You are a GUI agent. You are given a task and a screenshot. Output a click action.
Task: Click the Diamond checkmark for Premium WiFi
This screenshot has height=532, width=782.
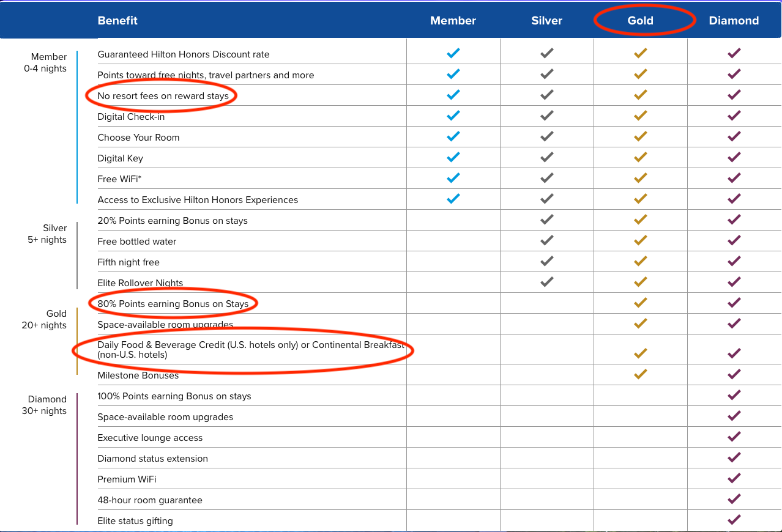(734, 478)
